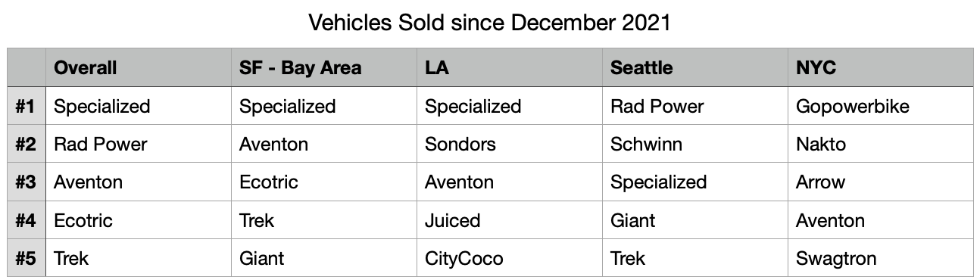Viewport: 980px width, 280px height.
Task: Select the Seattle column header
Action: (x=695, y=67)
